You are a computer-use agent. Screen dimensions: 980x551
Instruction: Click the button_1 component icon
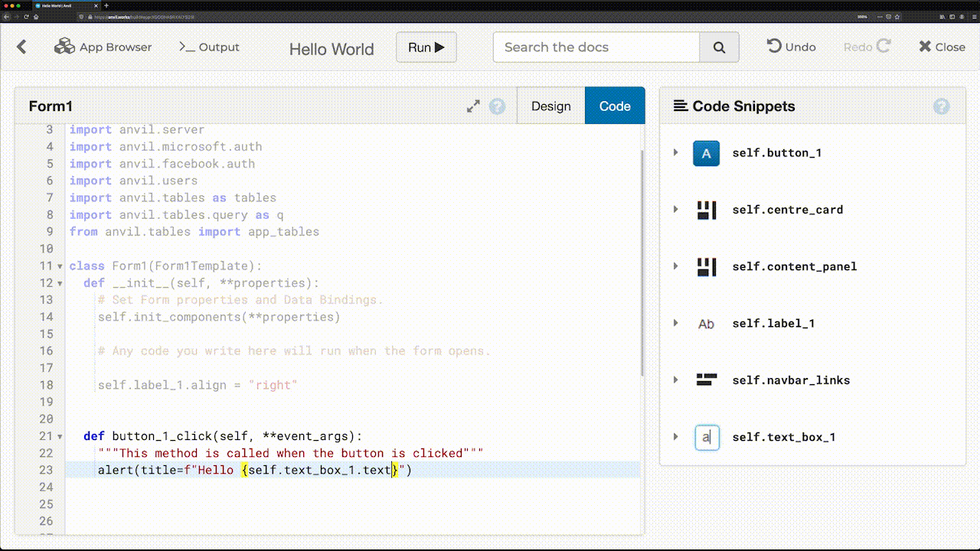pos(706,153)
